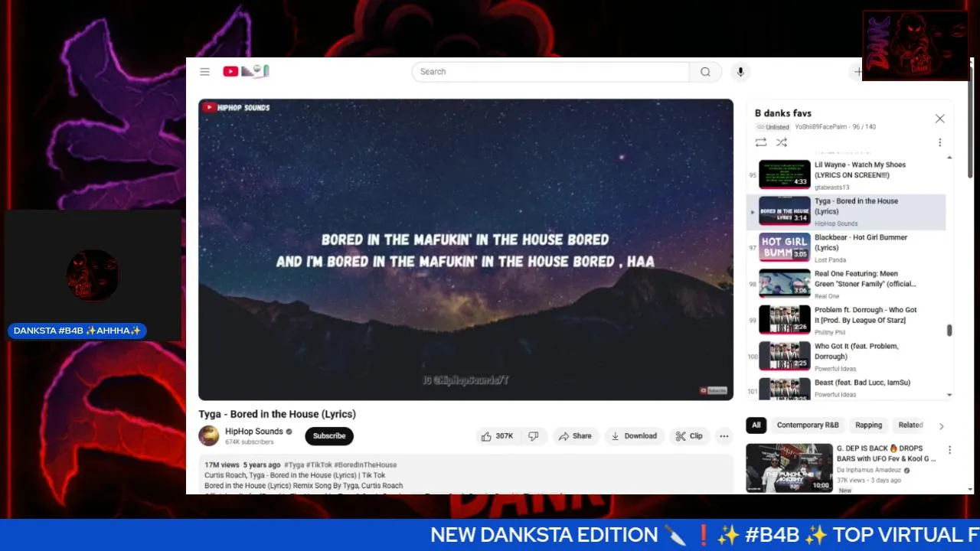Start voice search with microphone icon

click(740, 72)
